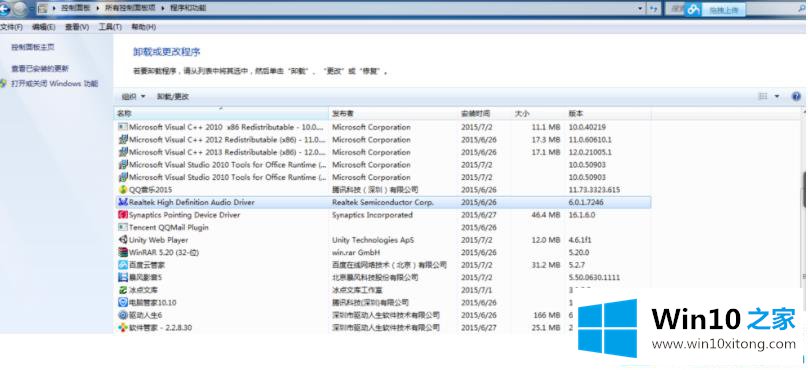808x370 pixels.
Task: Click the 暴风影音5 program icon
Action: [x=123, y=277]
